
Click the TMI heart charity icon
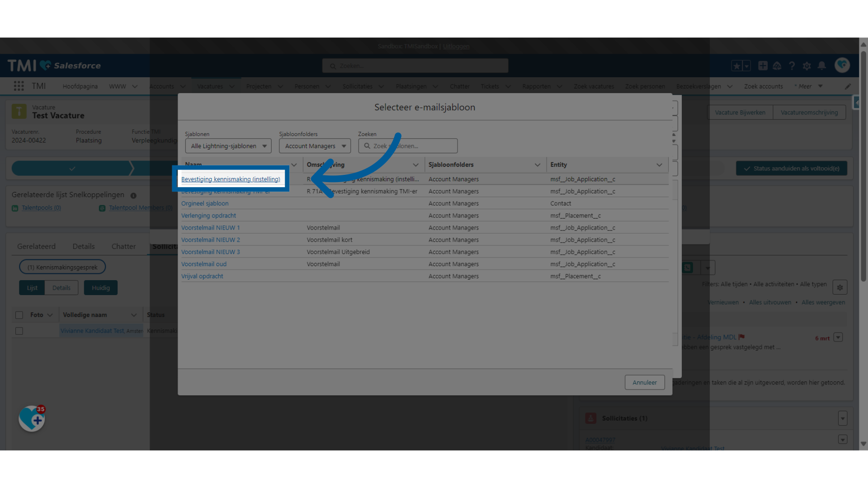pos(32,419)
